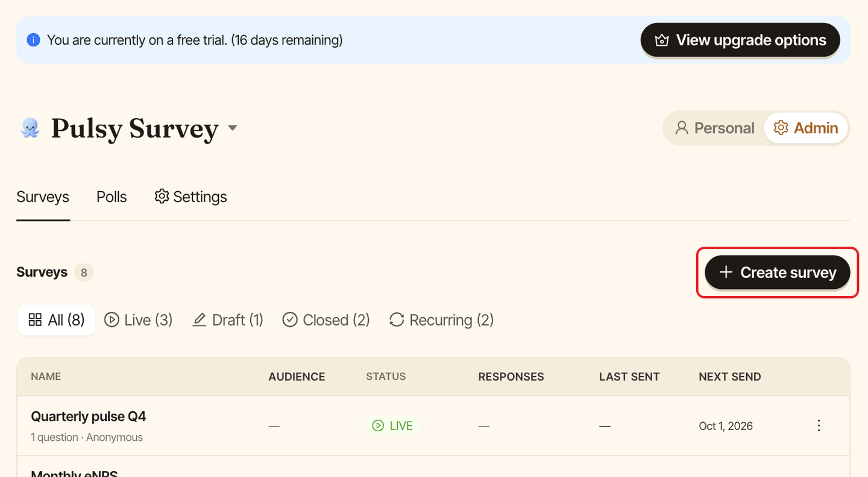Switch to Admin mode
The width and height of the screenshot is (868, 477).
806,128
